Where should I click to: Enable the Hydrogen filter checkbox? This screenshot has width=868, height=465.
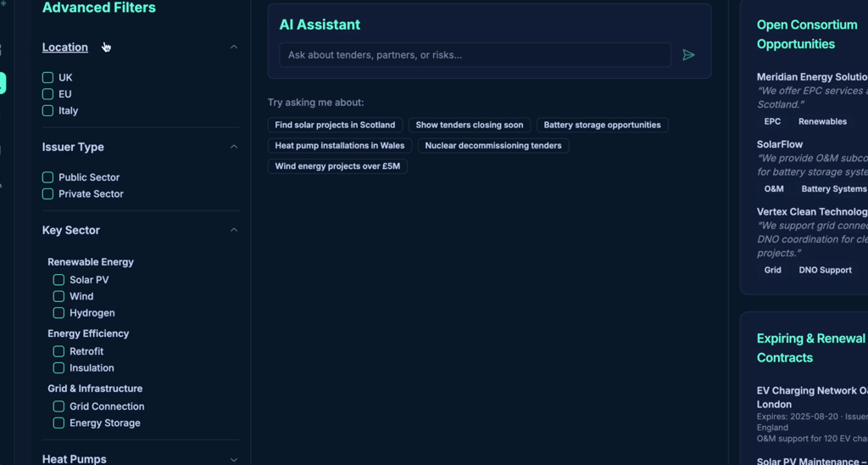[58, 313]
